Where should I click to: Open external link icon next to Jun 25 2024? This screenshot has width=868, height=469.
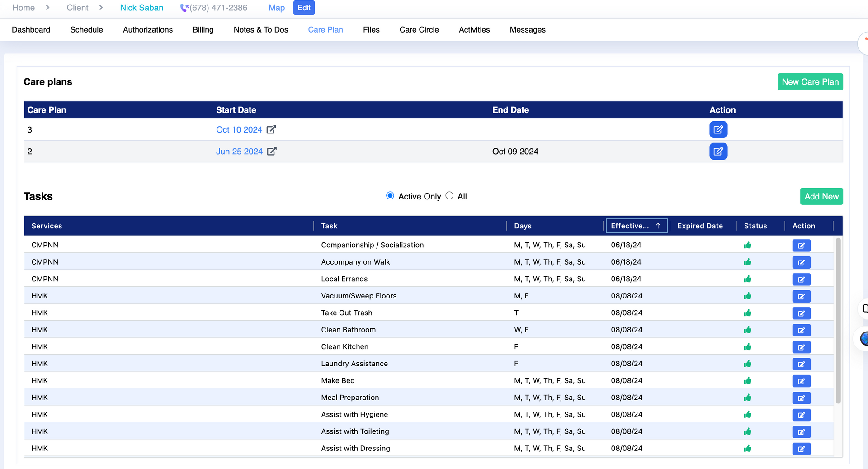click(x=272, y=152)
